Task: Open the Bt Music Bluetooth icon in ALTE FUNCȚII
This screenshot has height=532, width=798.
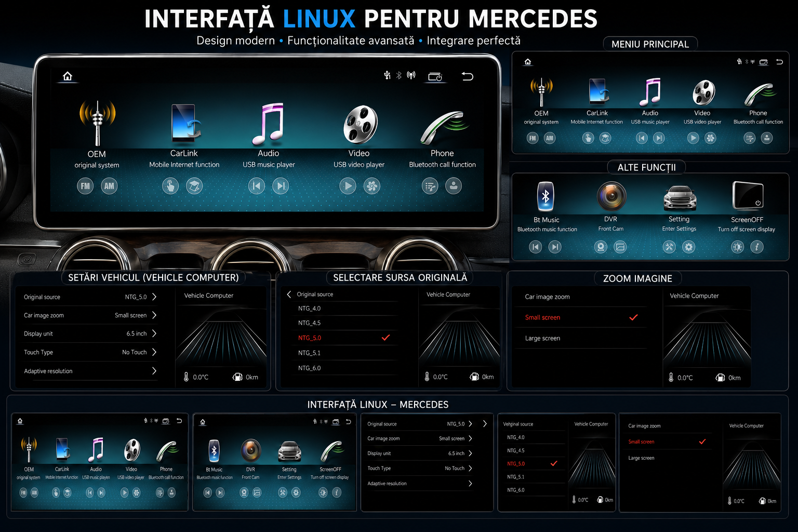Action: click(x=546, y=196)
